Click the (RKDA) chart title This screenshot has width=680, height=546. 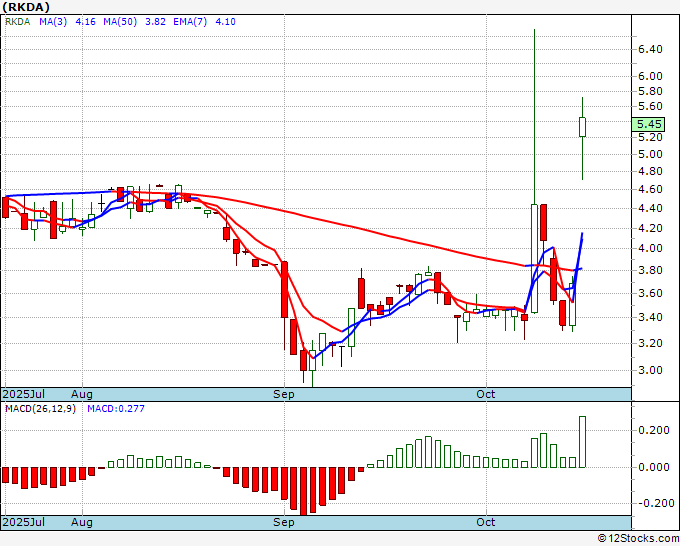click(x=26, y=7)
